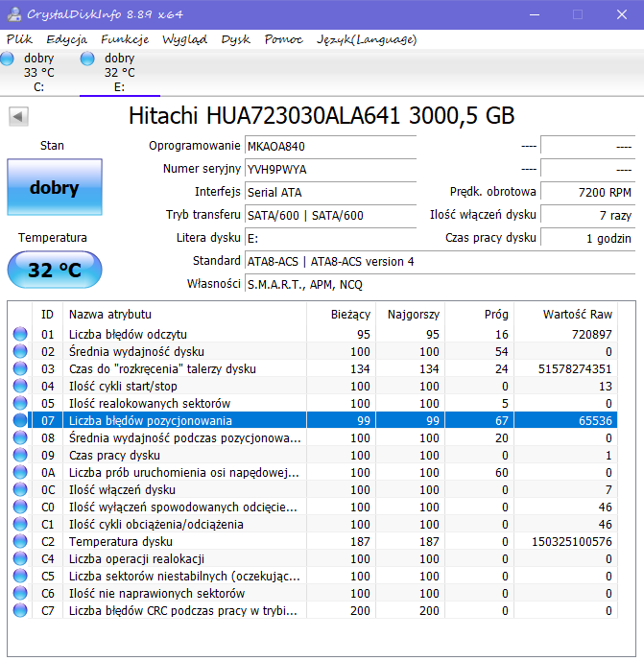The image size is (644, 661).
Task: Click the CrystalDiskInfo app icon in title bar
Action: pyautogui.click(x=14, y=14)
